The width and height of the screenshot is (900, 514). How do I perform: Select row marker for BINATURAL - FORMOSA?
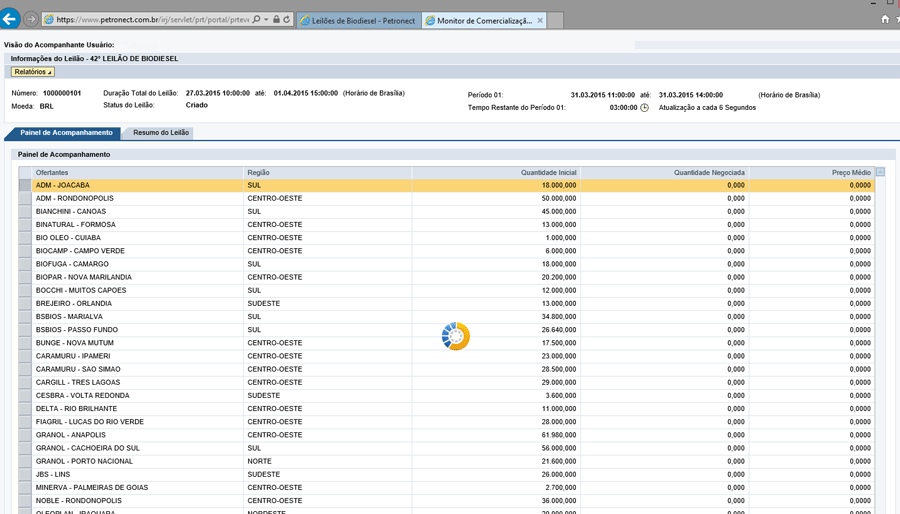click(25, 225)
